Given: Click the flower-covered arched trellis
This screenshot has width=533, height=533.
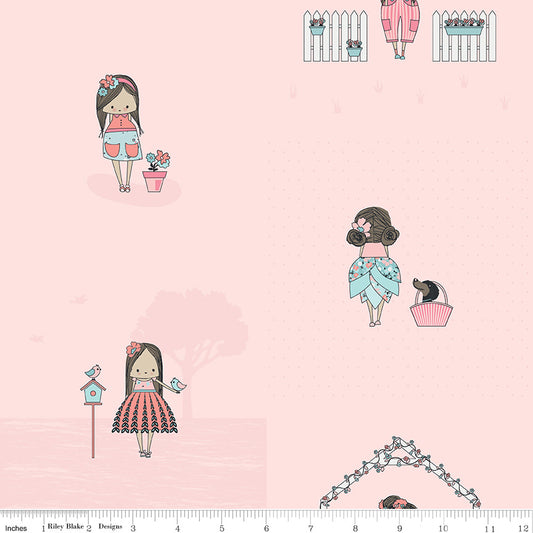Looking at the screenshot, I should click(400, 472).
